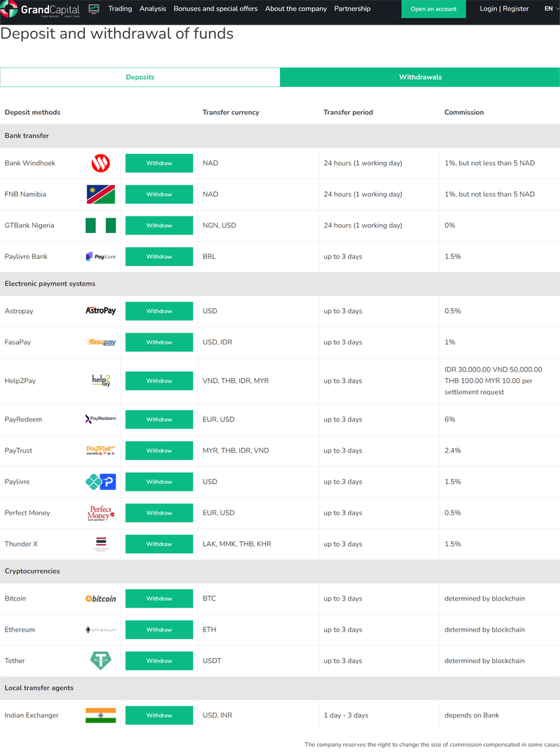Click the GTBank Nigeria flag icon
Screen dimensions: 560x754
click(101, 225)
